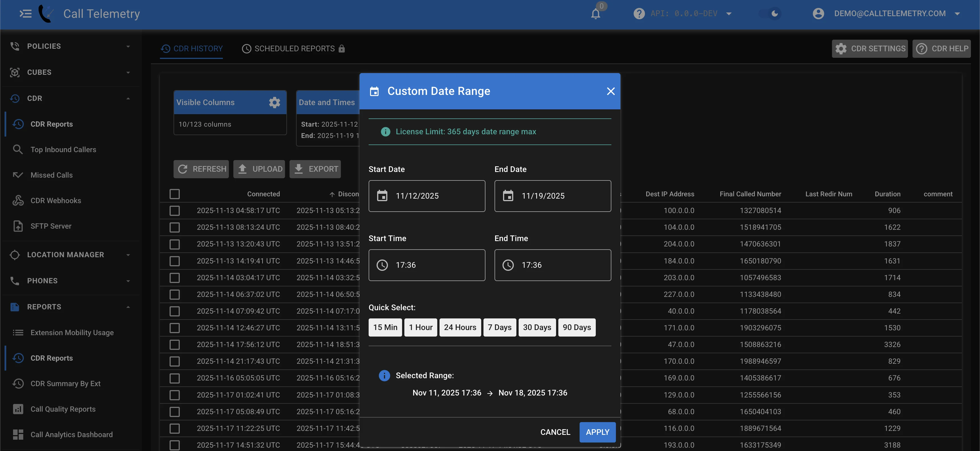
Task: Click the Cubes icon in sidebar
Action: click(15, 72)
